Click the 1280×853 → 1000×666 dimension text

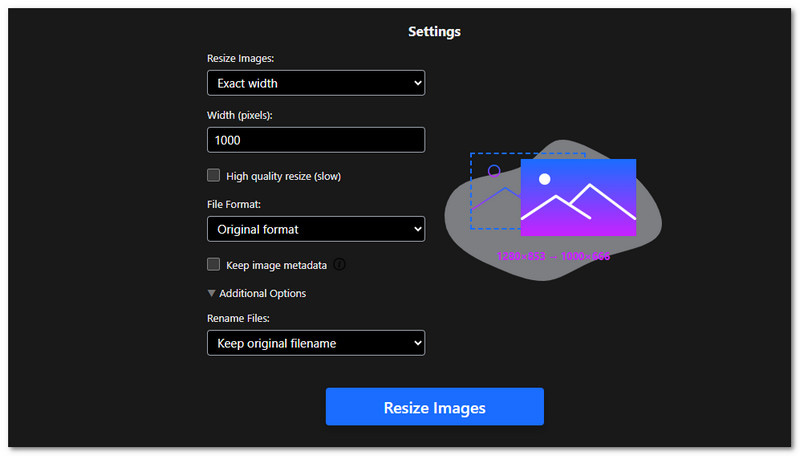point(553,256)
